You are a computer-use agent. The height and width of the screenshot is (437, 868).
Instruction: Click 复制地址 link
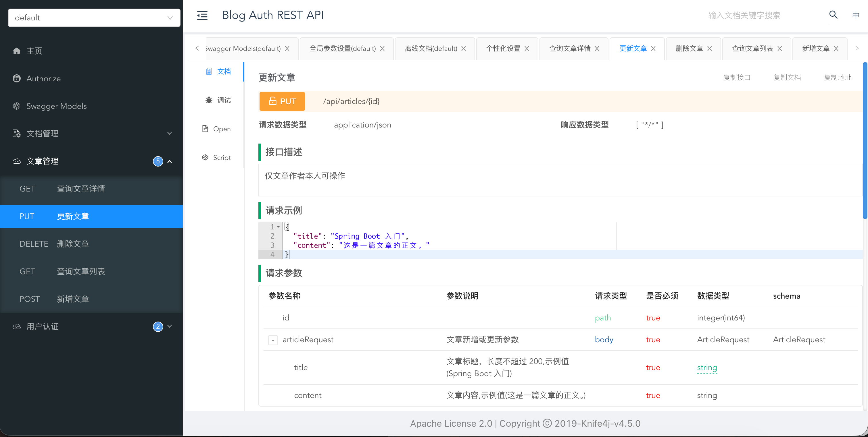click(x=837, y=78)
